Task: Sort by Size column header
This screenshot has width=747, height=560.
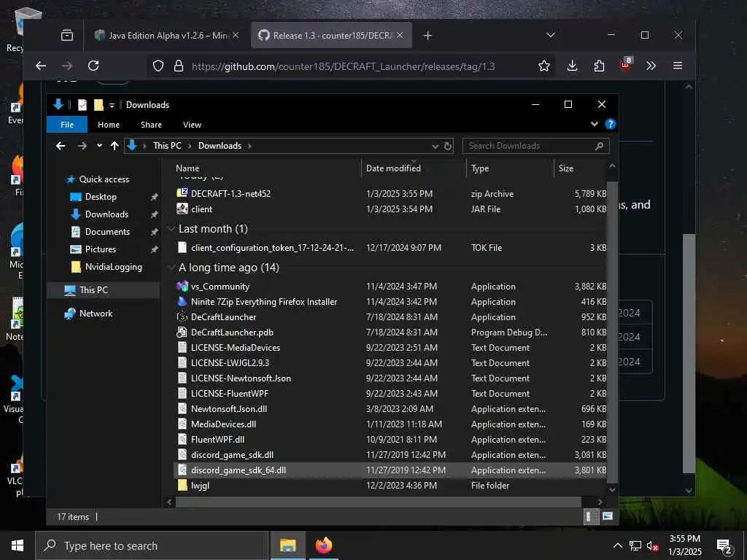Action: click(x=580, y=168)
